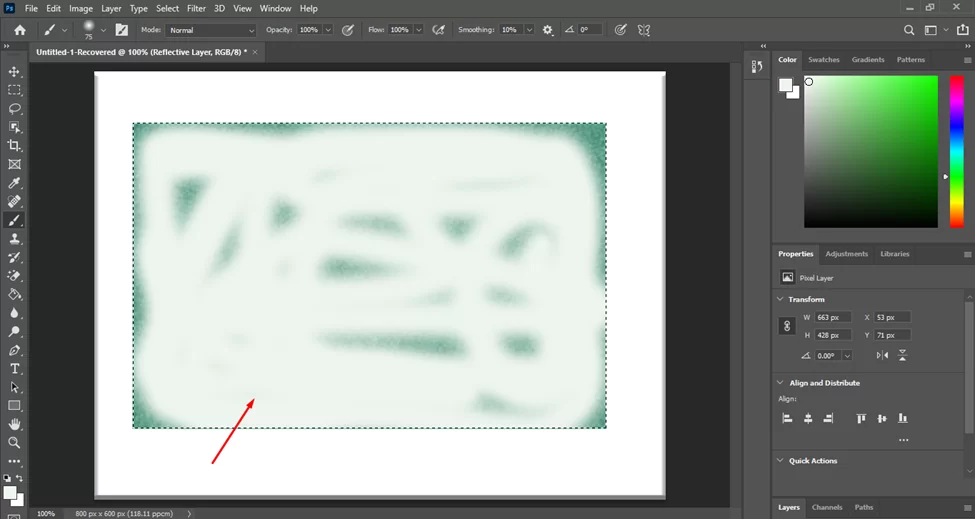Collapse the Align and Distribute section
Screen dimensions: 975x519
(x=780, y=383)
